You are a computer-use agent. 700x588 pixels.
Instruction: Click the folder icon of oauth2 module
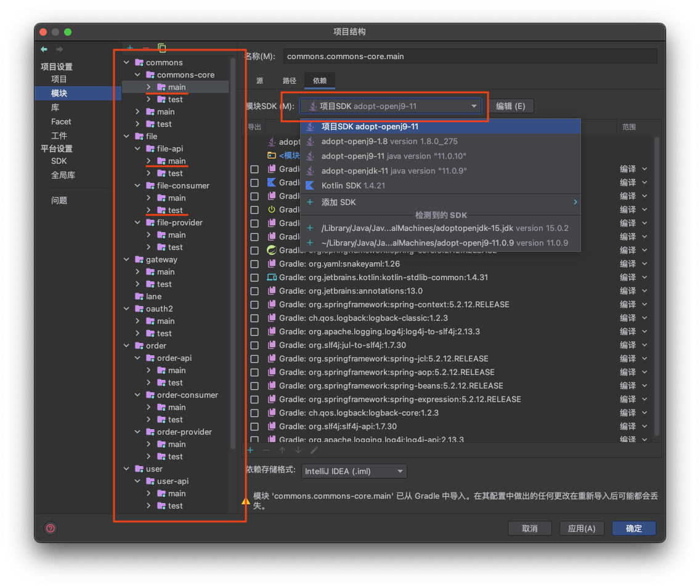[x=139, y=308]
